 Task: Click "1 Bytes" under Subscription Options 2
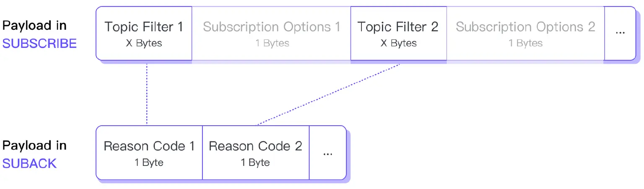[x=525, y=43]
